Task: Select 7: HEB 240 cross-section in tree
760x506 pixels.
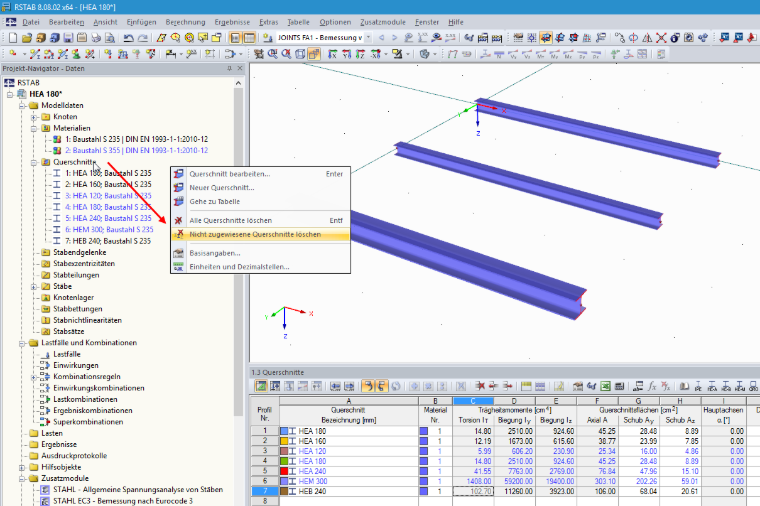Action: click(x=108, y=241)
